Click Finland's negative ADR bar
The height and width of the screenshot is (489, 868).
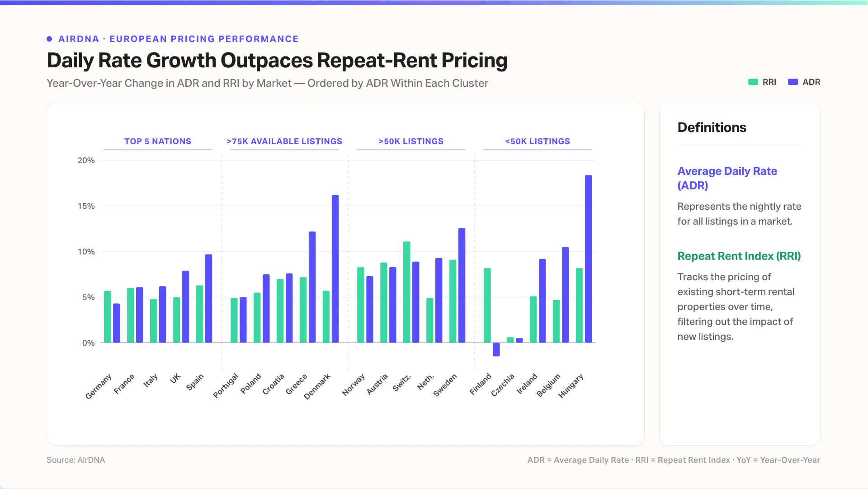click(x=496, y=349)
